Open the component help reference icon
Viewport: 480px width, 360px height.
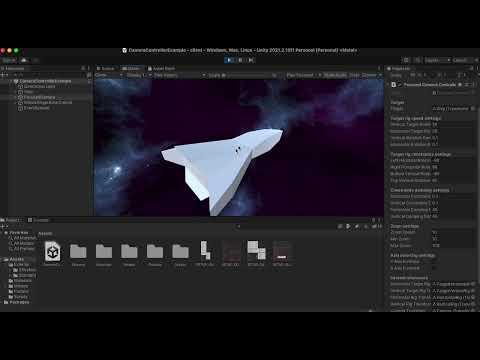[460, 85]
